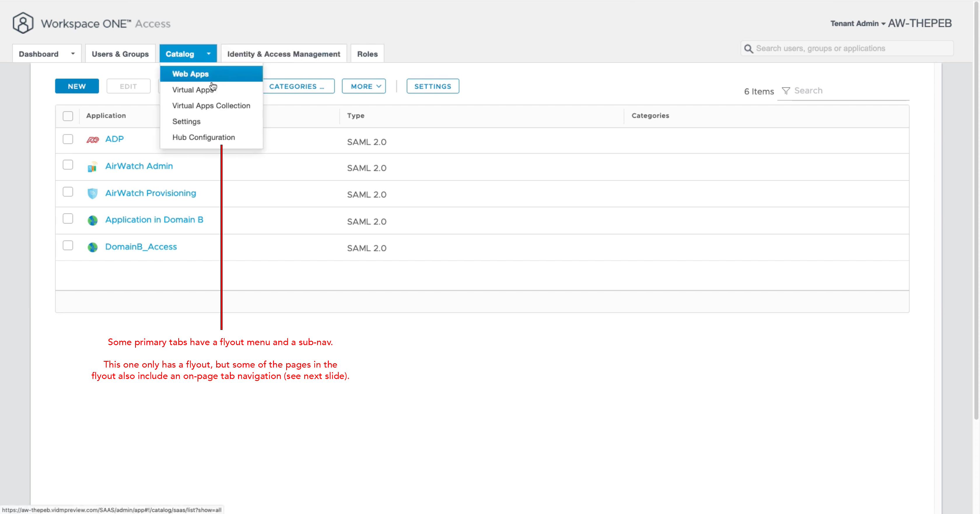The width and height of the screenshot is (980, 514).
Task: Toggle the select-all checkbox in the table header
Action: 68,116
